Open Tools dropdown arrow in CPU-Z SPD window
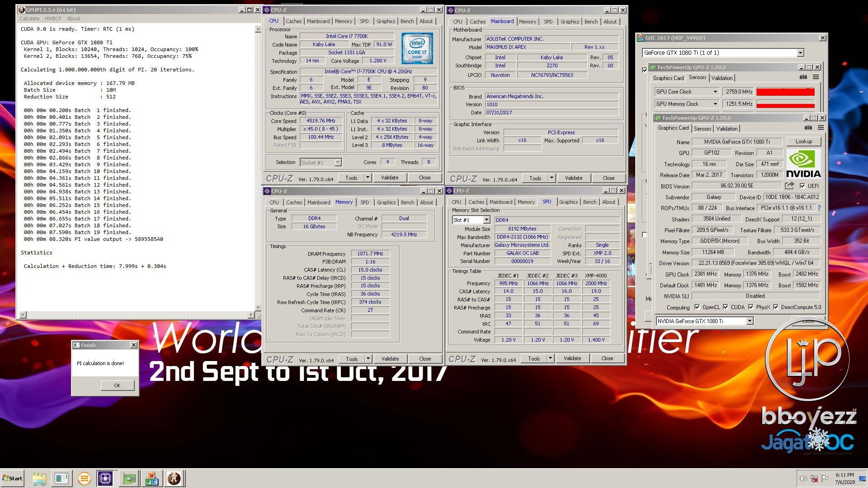 [x=550, y=358]
